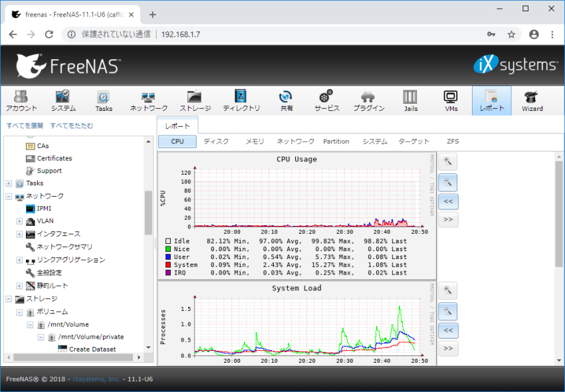Open the ストレージ toolbar icon
565x392 pixels.
point(195,100)
